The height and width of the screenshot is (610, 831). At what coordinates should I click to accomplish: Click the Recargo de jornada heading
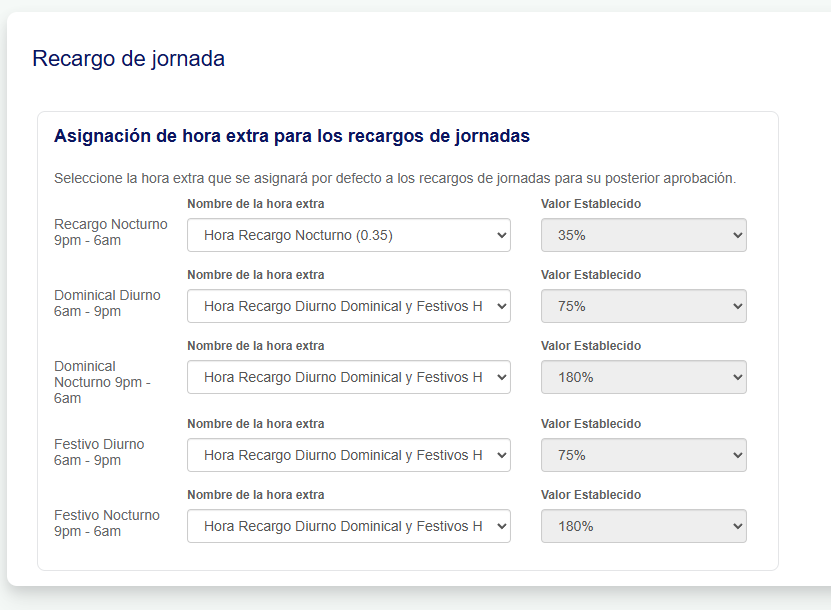tap(128, 59)
